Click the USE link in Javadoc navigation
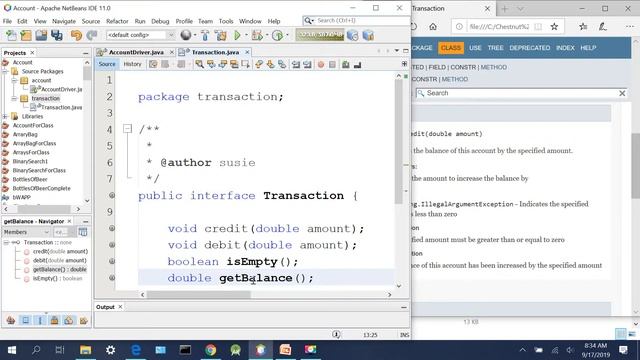This screenshot has height=360, width=640. click(x=475, y=48)
